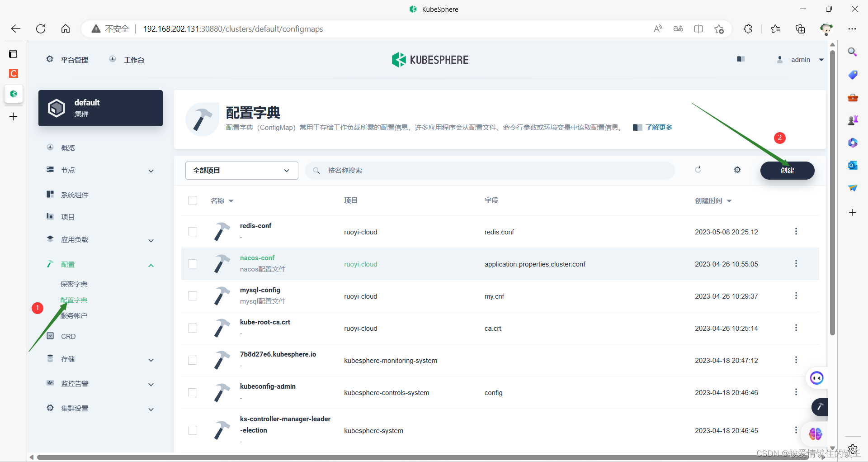Open the admin user dropdown
868x462 pixels.
(801, 60)
